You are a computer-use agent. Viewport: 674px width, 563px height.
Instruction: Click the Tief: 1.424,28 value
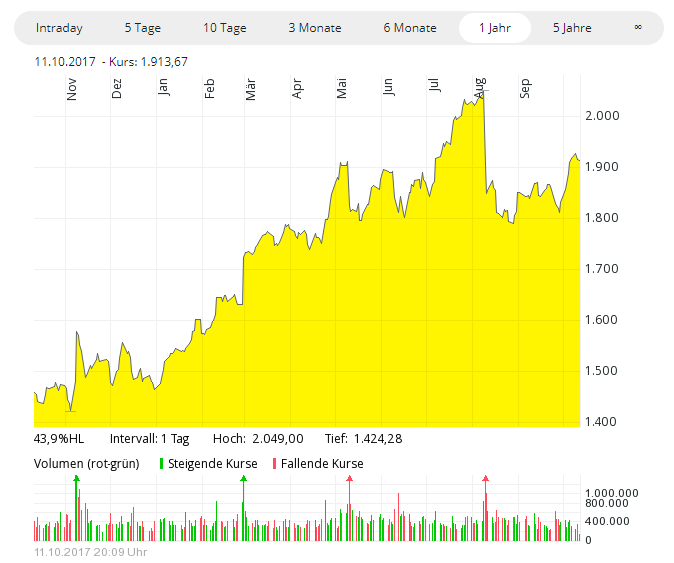pos(364,439)
